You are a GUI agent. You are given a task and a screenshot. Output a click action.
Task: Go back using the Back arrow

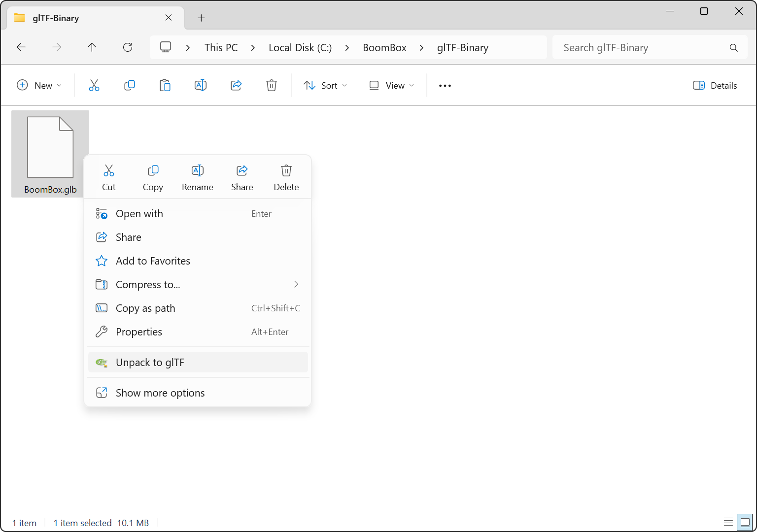[x=21, y=47]
